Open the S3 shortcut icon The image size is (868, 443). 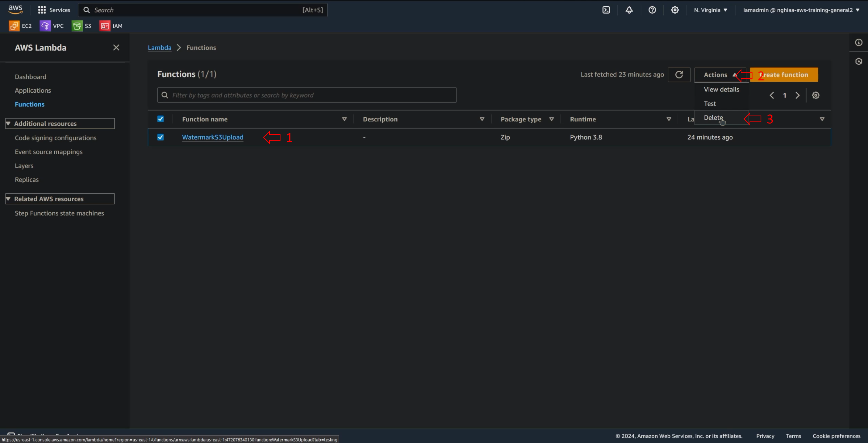pos(77,26)
